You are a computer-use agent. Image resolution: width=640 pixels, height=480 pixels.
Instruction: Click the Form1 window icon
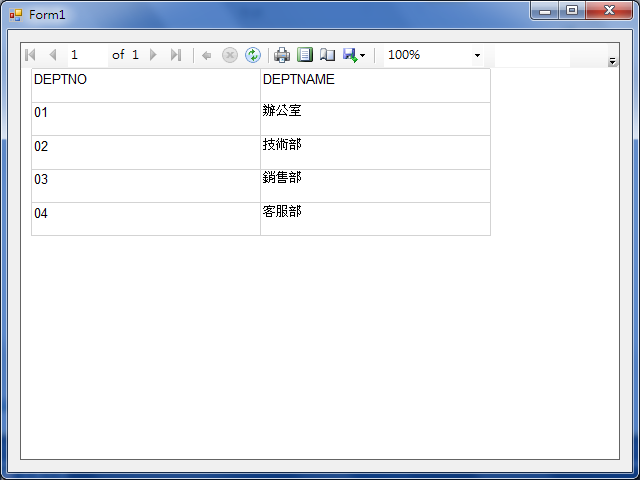[16, 15]
